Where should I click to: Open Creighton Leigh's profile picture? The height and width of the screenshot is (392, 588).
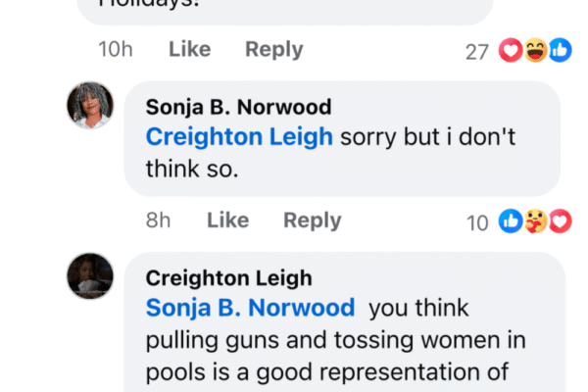point(90,275)
